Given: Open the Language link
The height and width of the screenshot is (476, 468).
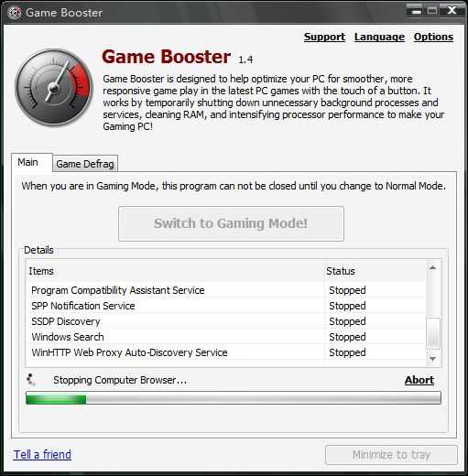Looking at the screenshot, I should (379, 37).
